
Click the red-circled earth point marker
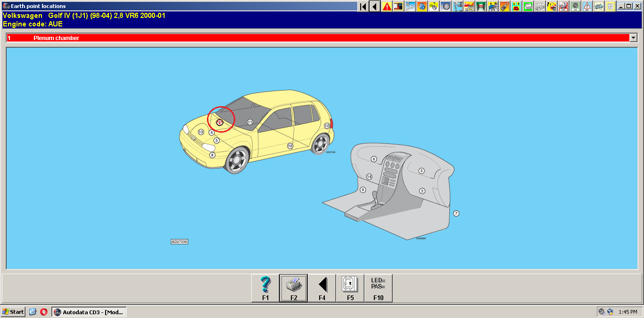(220, 122)
